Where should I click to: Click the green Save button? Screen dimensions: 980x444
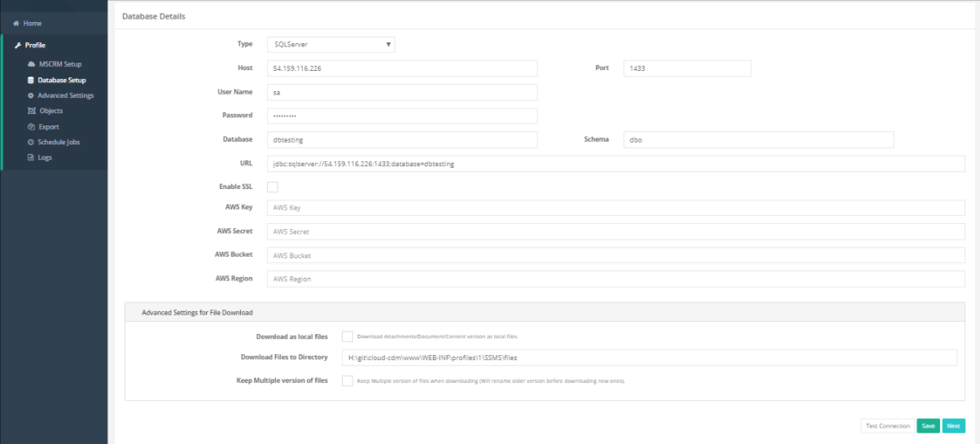tap(928, 426)
